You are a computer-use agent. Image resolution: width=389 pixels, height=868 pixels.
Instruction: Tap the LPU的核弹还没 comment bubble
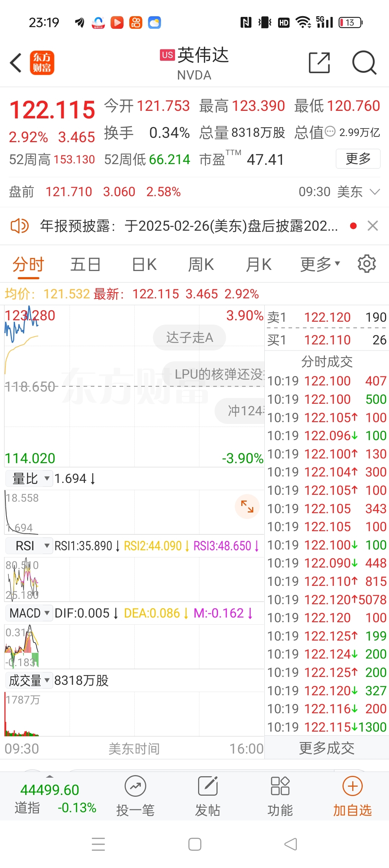(x=214, y=374)
